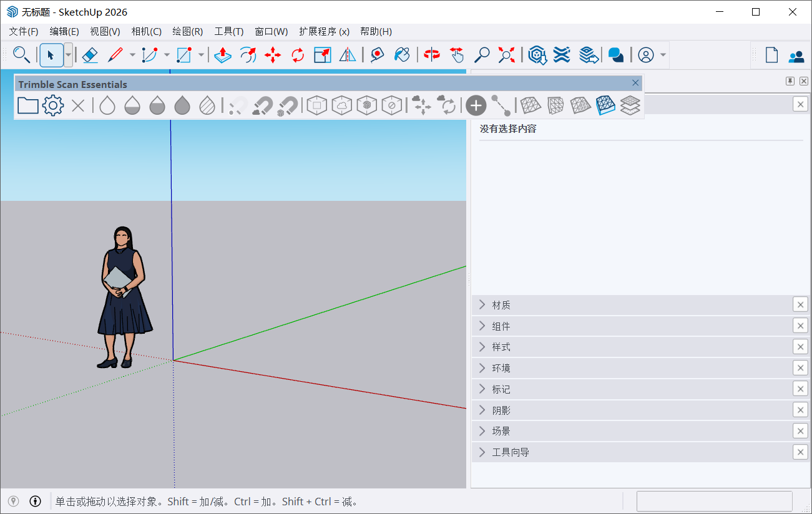Open the search magnifier in the toolbar
This screenshot has width=812, height=514.
pyautogui.click(x=21, y=55)
